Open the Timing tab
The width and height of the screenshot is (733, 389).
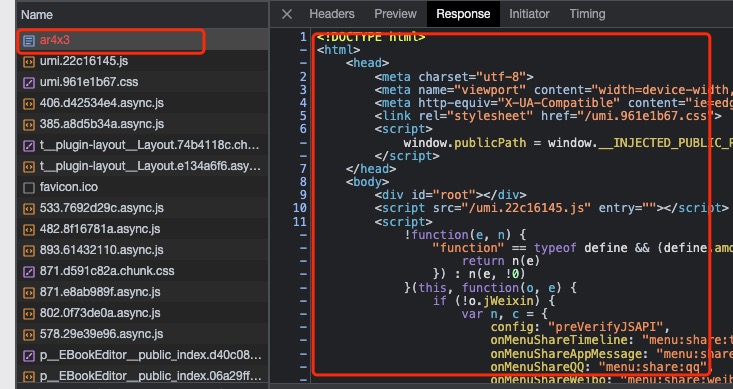pyautogui.click(x=587, y=14)
